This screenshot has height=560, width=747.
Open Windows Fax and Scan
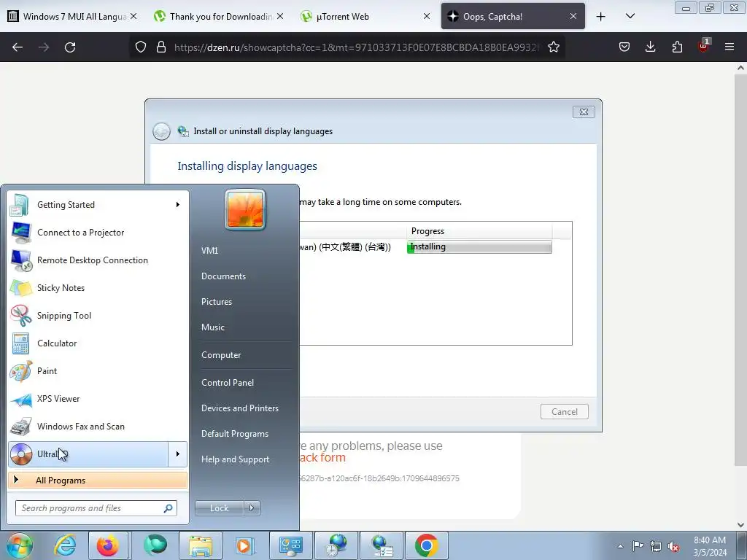point(98,426)
